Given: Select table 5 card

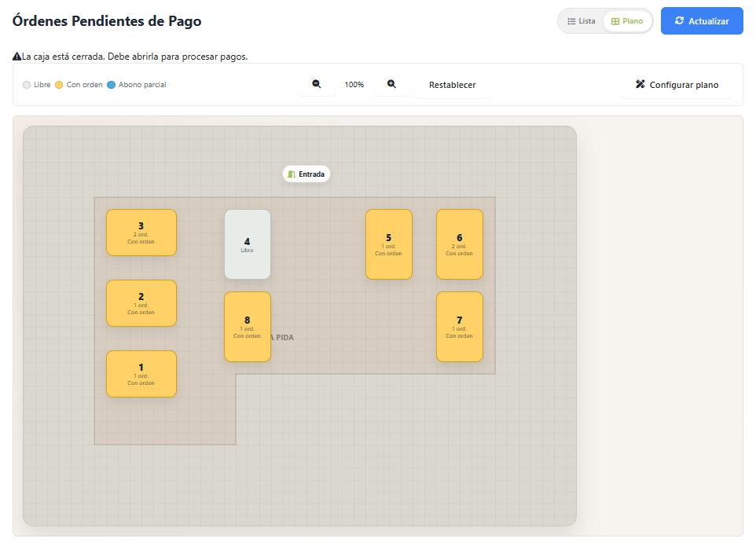Looking at the screenshot, I should pos(388,244).
